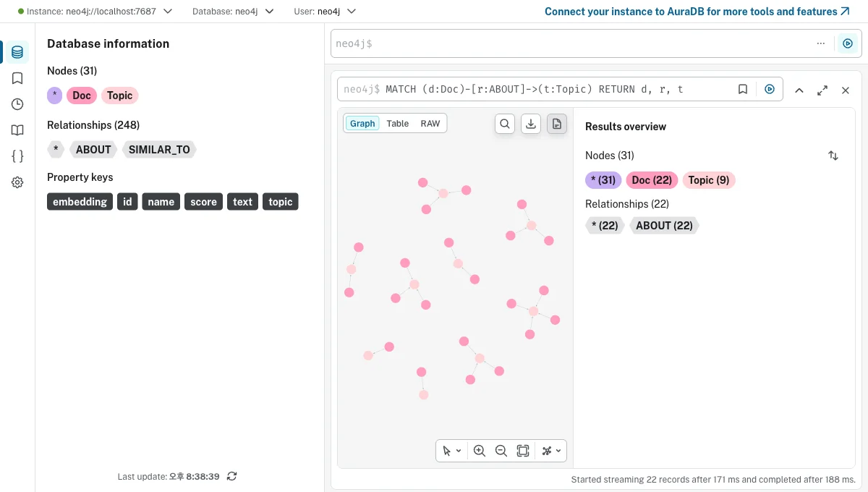Open the Parameters curly braces icon
The height and width of the screenshot is (492, 868).
pos(17,156)
